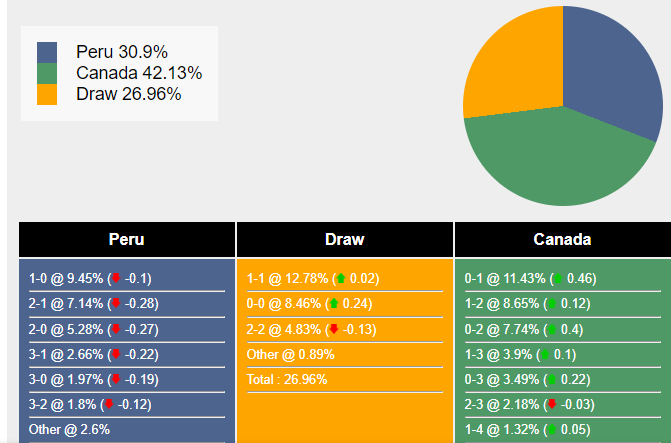Screen dimensions: 671x443
Task: Select the Canada column header
Action: point(562,240)
